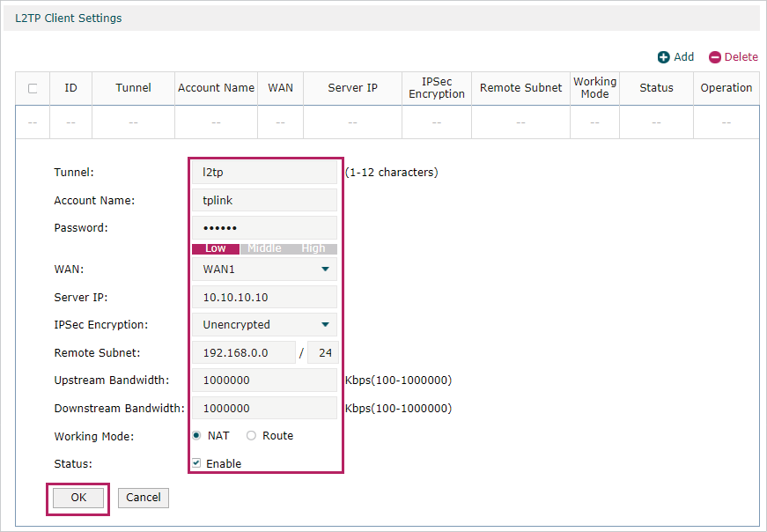Viewport: 767px width, 532px height.
Task: Expand the IPSec Encryption dropdown
Action: click(264, 324)
